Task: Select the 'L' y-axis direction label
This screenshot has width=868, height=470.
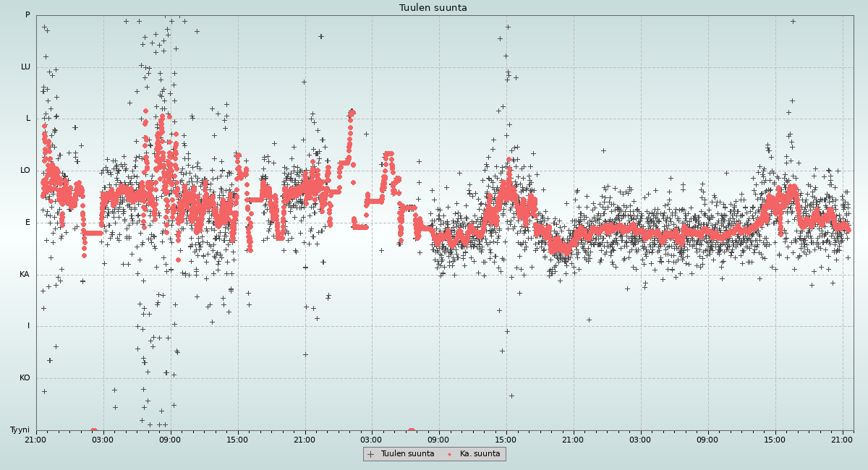Action: pyautogui.click(x=28, y=119)
